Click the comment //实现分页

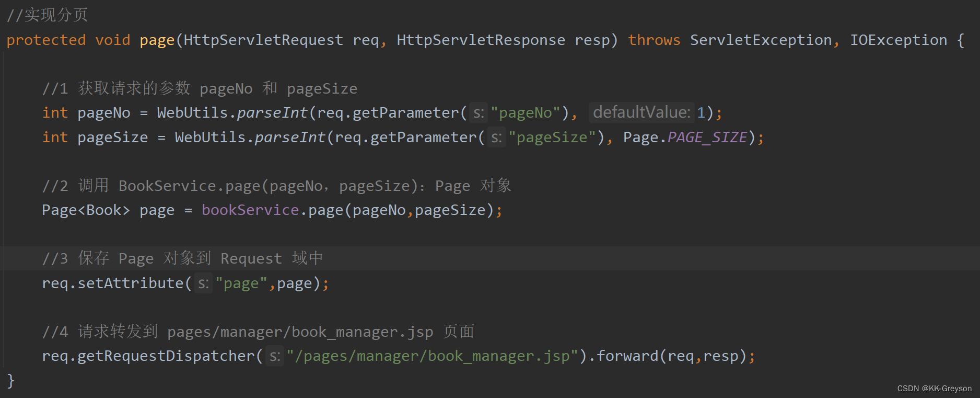tap(47, 15)
